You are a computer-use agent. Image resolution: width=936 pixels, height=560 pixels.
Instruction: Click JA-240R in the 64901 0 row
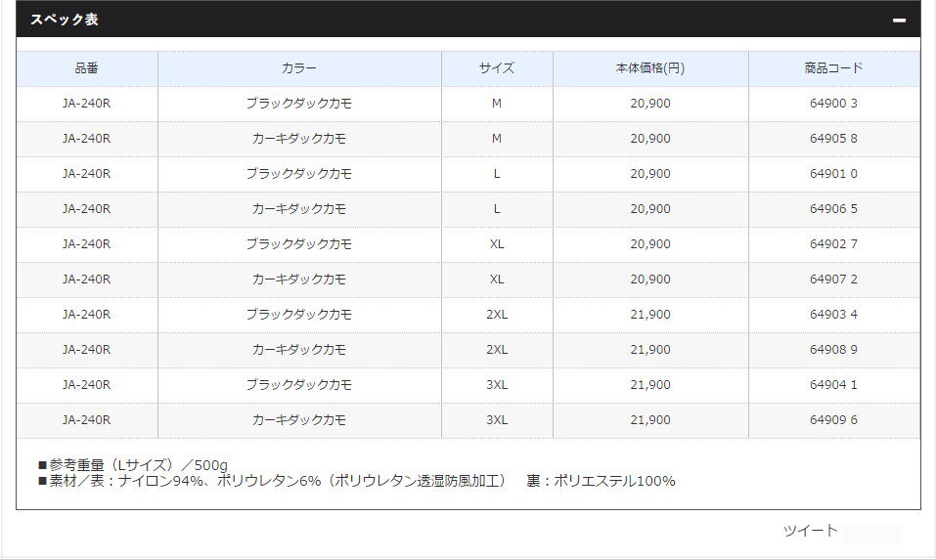[x=86, y=174]
